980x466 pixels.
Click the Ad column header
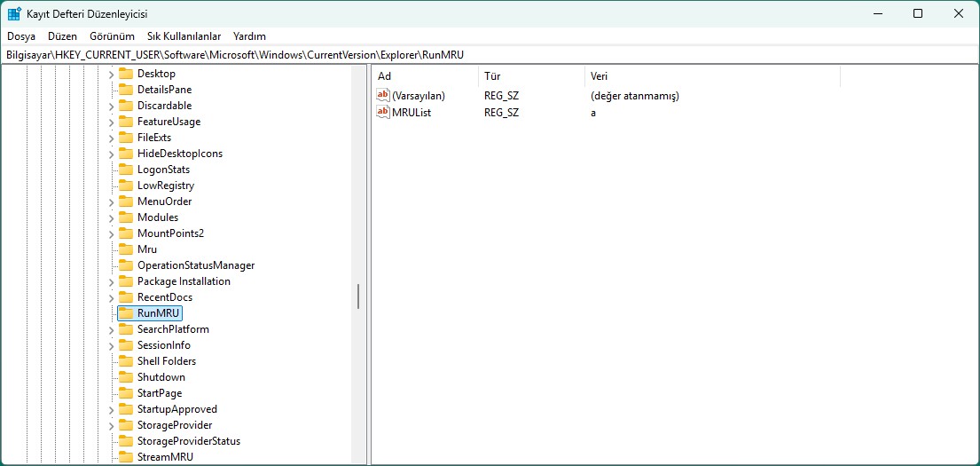(x=426, y=76)
